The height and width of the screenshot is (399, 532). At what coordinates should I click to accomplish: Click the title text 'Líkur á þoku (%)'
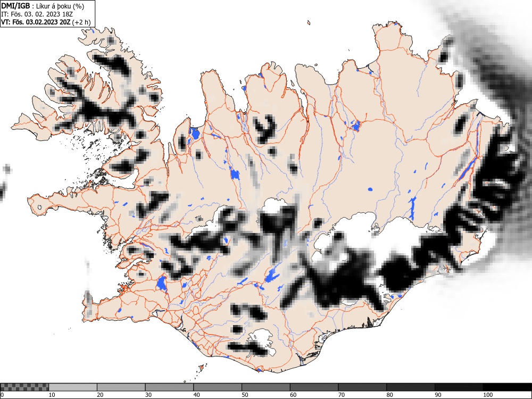[60, 6]
